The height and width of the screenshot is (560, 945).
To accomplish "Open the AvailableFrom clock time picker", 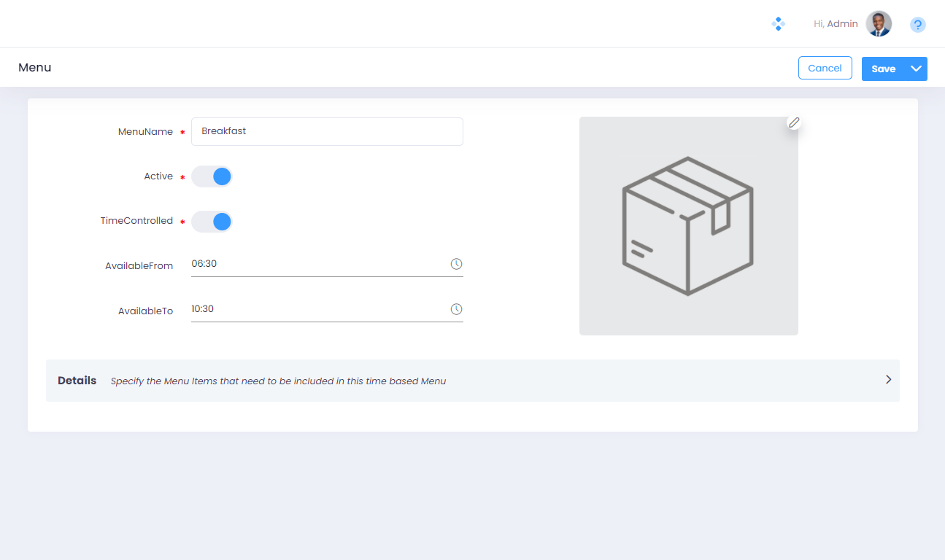I will point(456,264).
